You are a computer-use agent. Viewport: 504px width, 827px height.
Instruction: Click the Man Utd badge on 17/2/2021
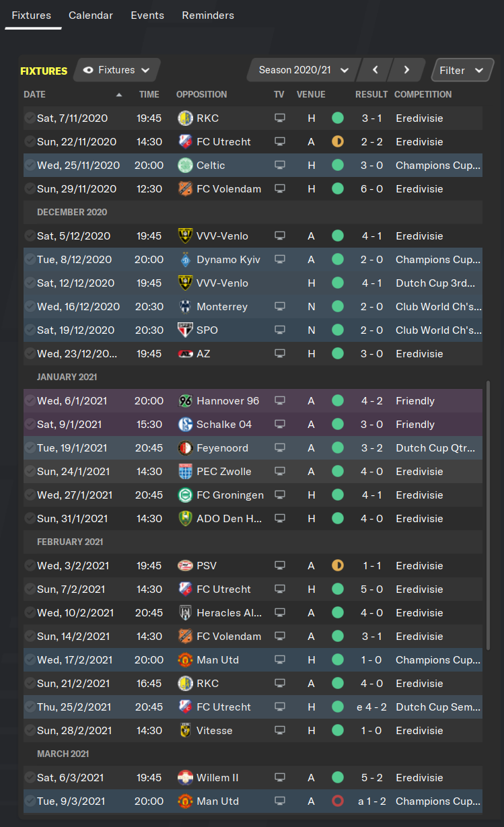[x=185, y=660]
